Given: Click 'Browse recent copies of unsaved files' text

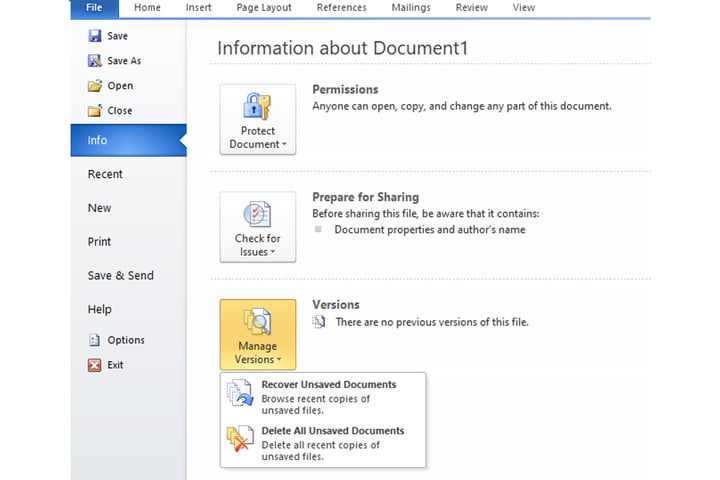Looking at the screenshot, I should click(315, 405).
